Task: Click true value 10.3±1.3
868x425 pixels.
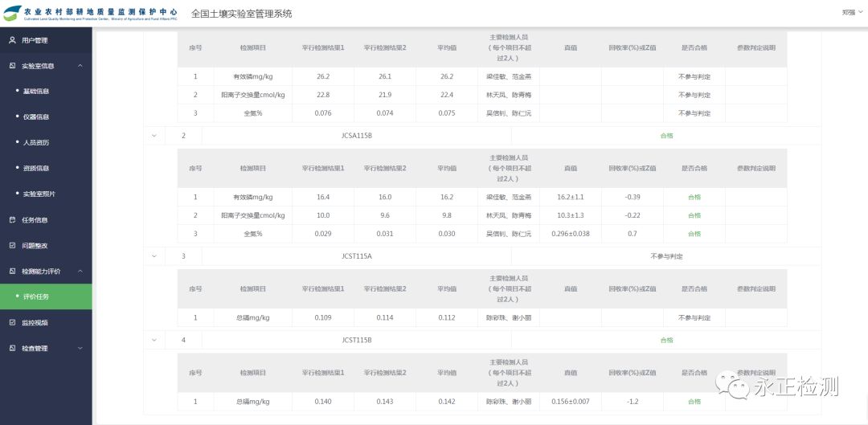Action: 570,215
